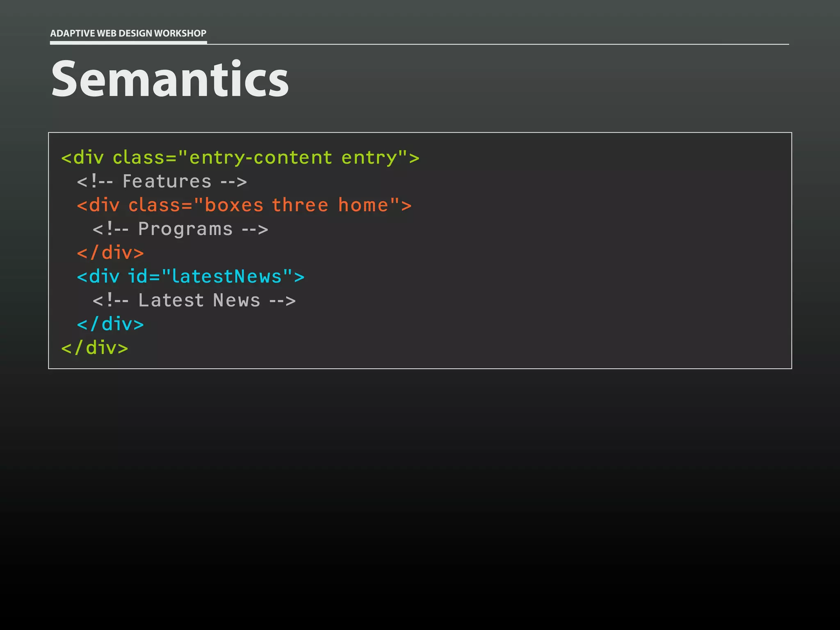Select the line '<div class="entry-content entry">'
Viewport: 840px width, 630px height.
click(x=240, y=158)
